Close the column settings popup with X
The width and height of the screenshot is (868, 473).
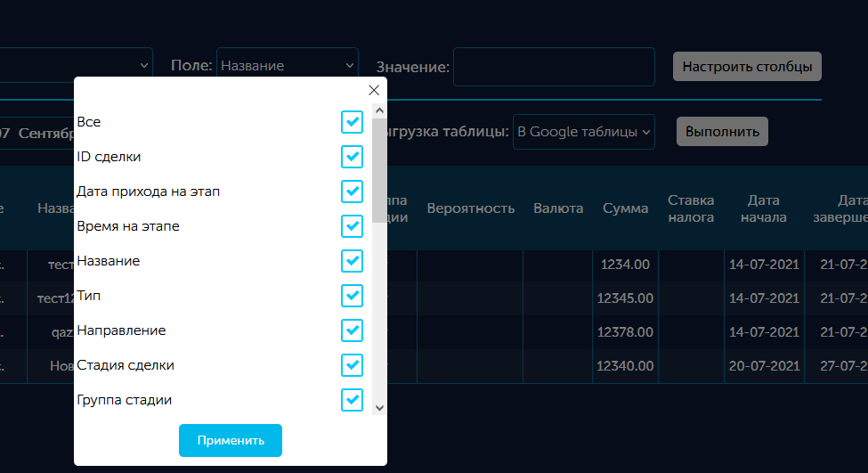pyautogui.click(x=374, y=90)
